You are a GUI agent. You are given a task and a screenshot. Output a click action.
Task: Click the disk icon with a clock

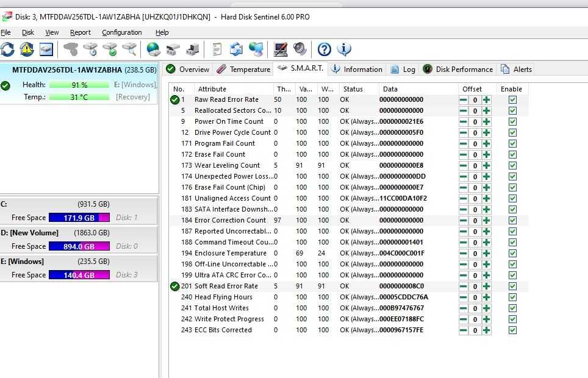point(90,49)
